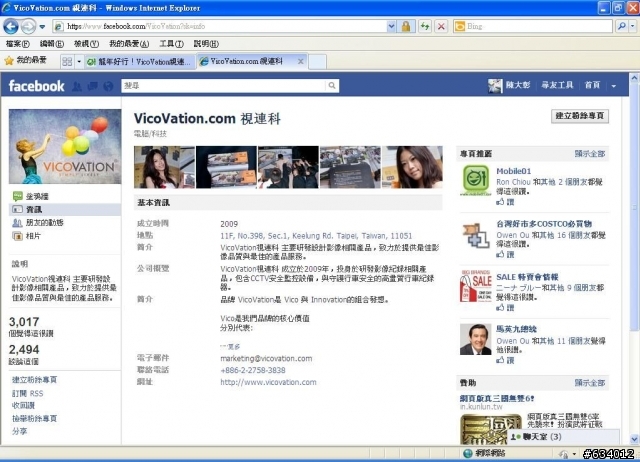Open the VicoVation balloon profile image
The height and width of the screenshot is (462, 640).
point(65,146)
